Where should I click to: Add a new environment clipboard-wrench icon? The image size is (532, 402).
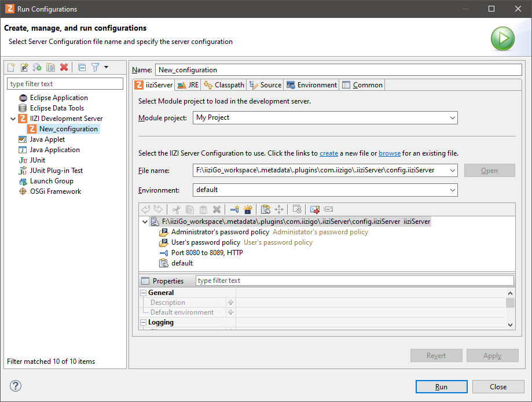266,209
